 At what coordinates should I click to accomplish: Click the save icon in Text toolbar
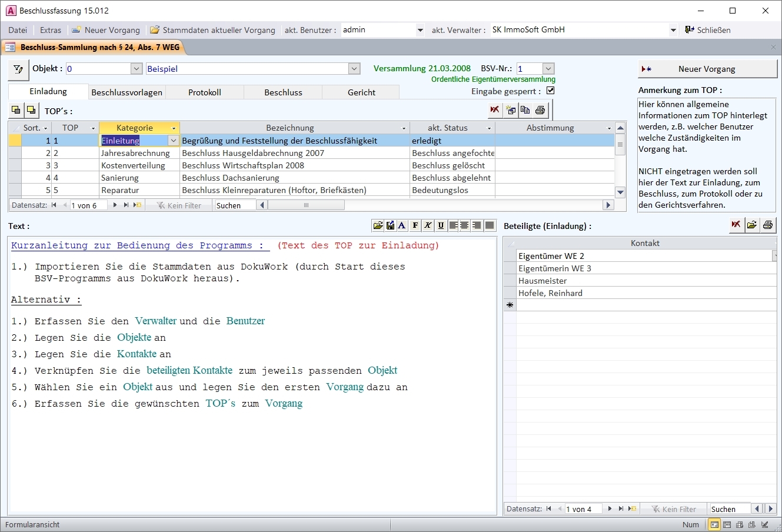(x=390, y=225)
